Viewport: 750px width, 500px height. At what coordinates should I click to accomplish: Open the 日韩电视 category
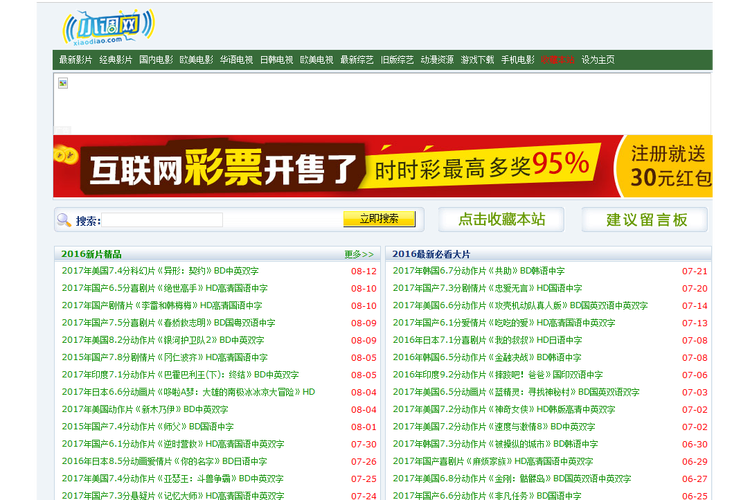(276, 60)
